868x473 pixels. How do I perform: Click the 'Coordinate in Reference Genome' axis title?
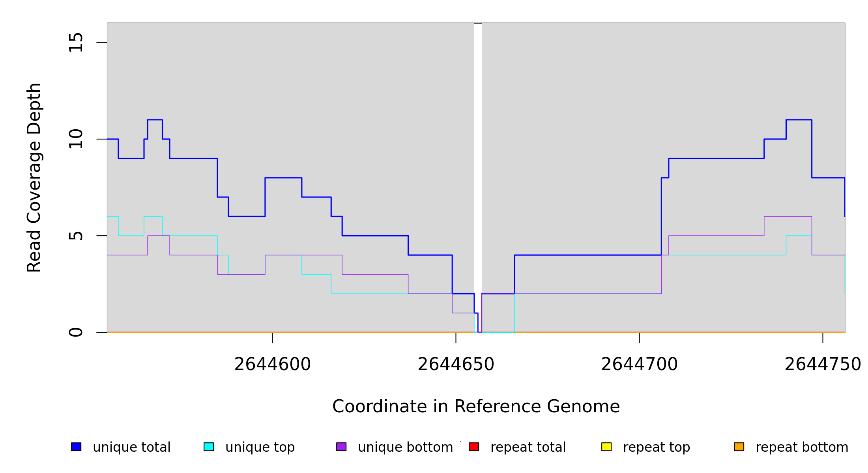[x=476, y=406]
